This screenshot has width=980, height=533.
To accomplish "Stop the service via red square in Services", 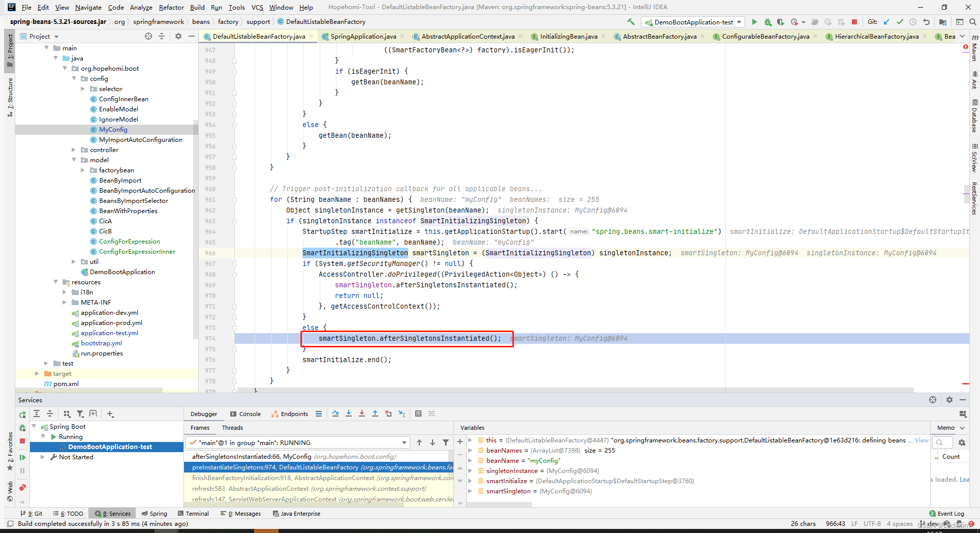I will pyautogui.click(x=22, y=441).
